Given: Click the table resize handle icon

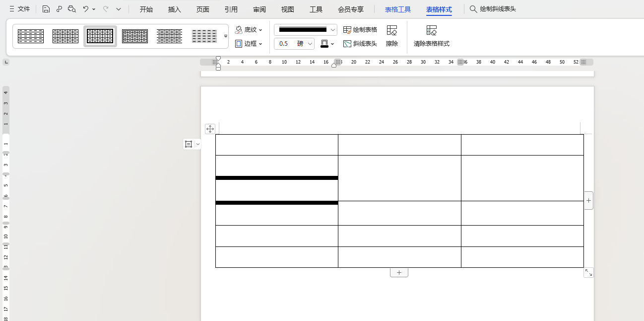Looking at the screenshot, I should point(588,272).
